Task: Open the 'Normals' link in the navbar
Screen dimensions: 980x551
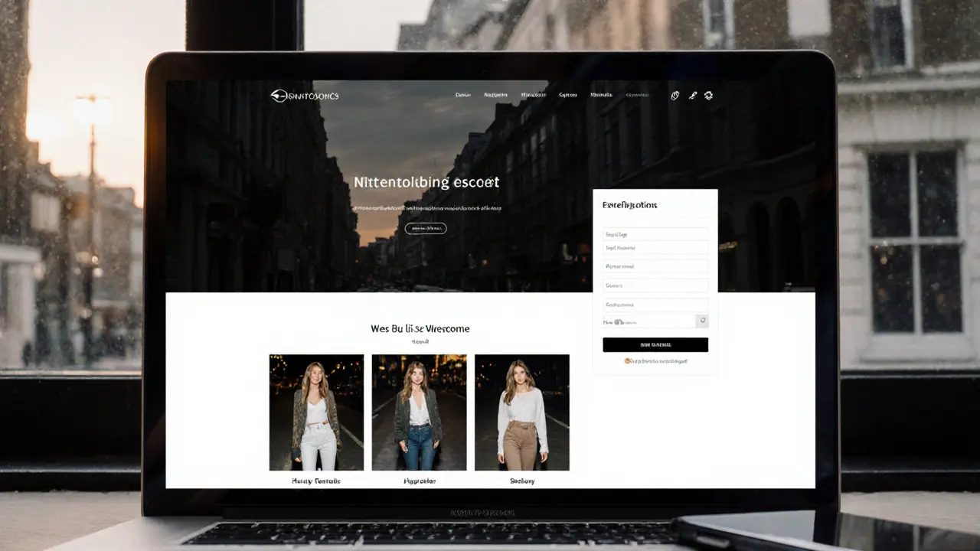Action: 601,94
